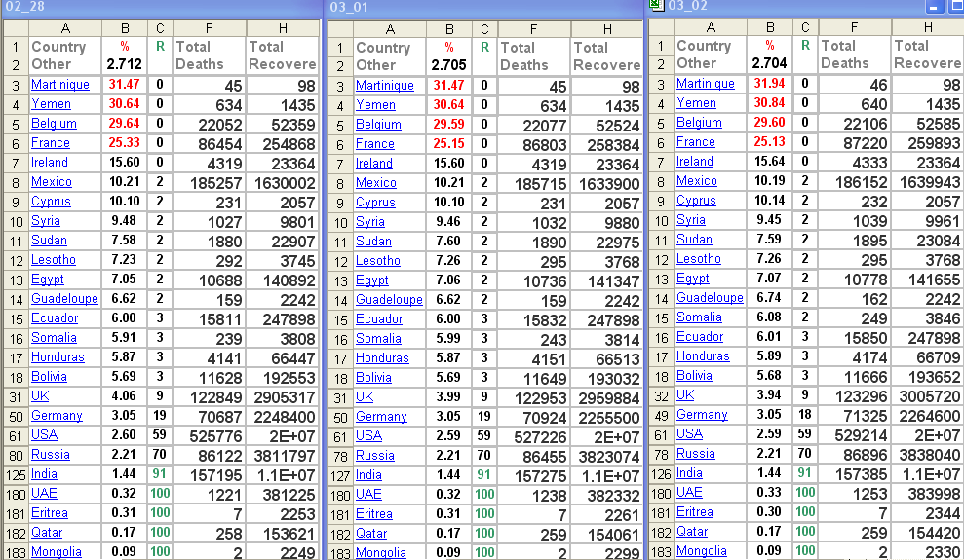Follow the France hyperlink in the 02_28 sheet
Viewport: 964px width, 560px height.
click(51, 143)
